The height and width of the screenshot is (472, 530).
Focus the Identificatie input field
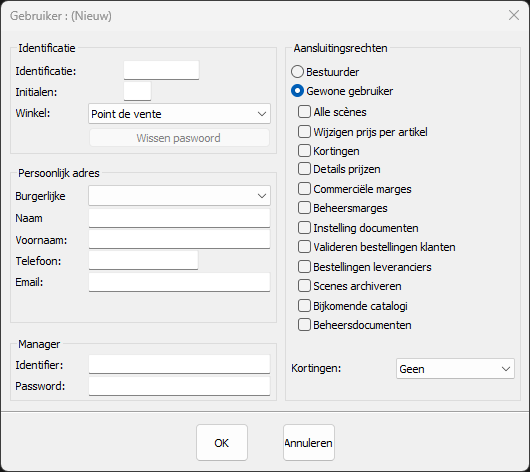click(x=161, y=70)
